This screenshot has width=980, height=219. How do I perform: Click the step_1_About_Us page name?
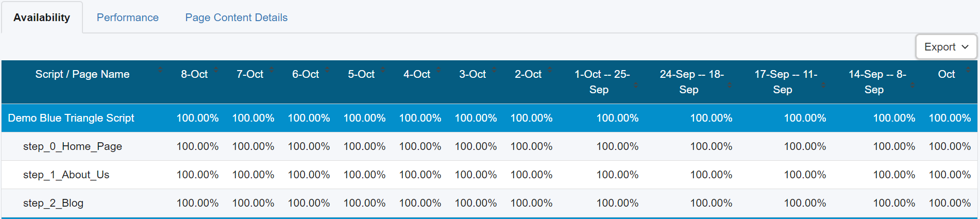tap(66, 175)
